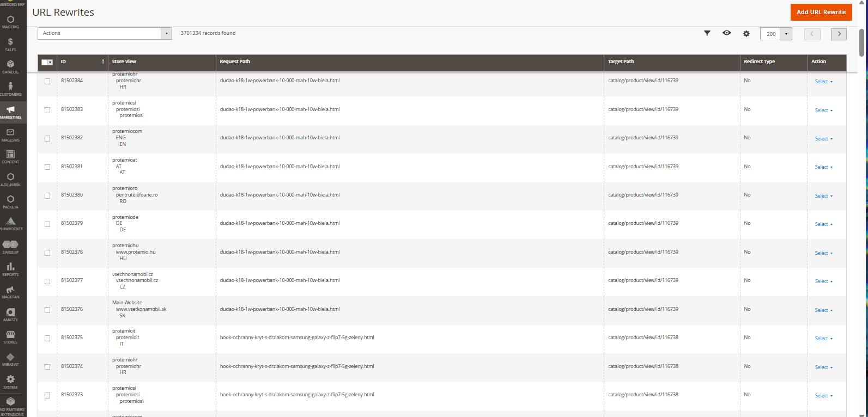Tick checkbox for row ID 81502384
This screenshot has height=417, width=868.
tap(47, 81)
